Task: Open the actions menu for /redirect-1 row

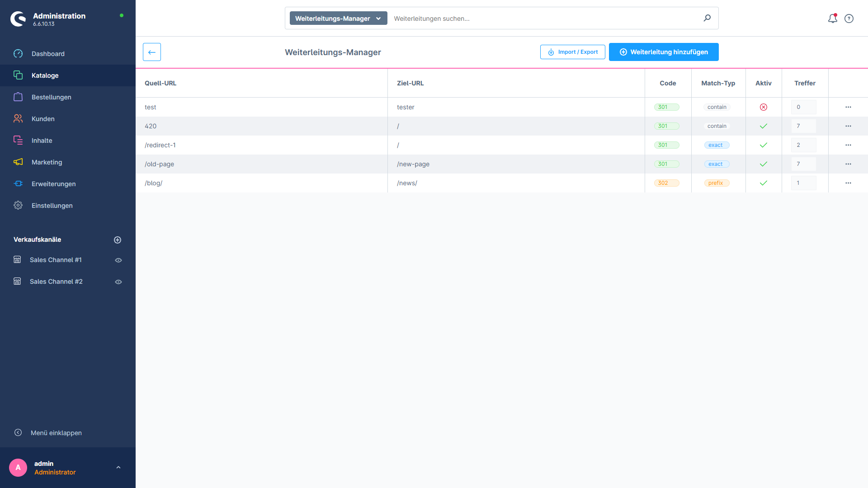Action: coord(848,145)
